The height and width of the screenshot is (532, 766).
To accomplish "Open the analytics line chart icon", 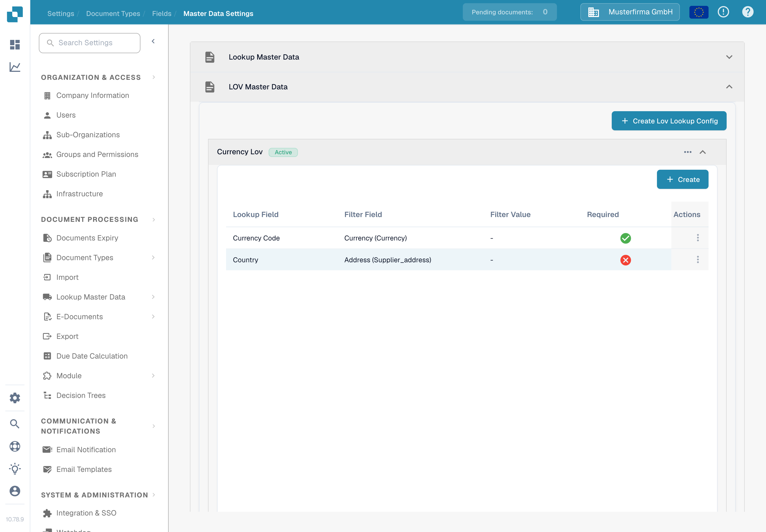I will click(15, 67).
